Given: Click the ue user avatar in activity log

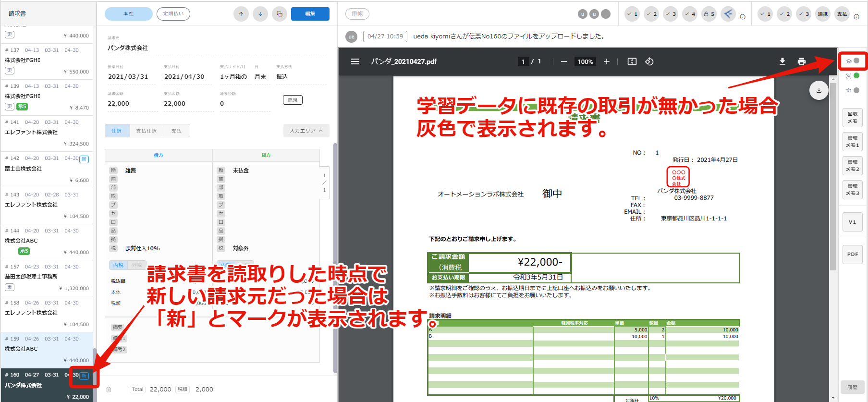Looking at the screenshot, I should (352, 37).
